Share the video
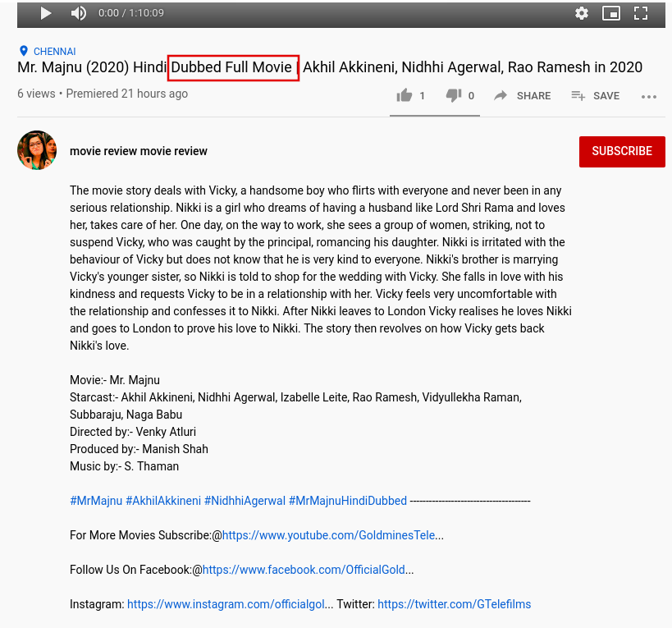This screenshot has height=628, width=672. [x=522, y=95]
